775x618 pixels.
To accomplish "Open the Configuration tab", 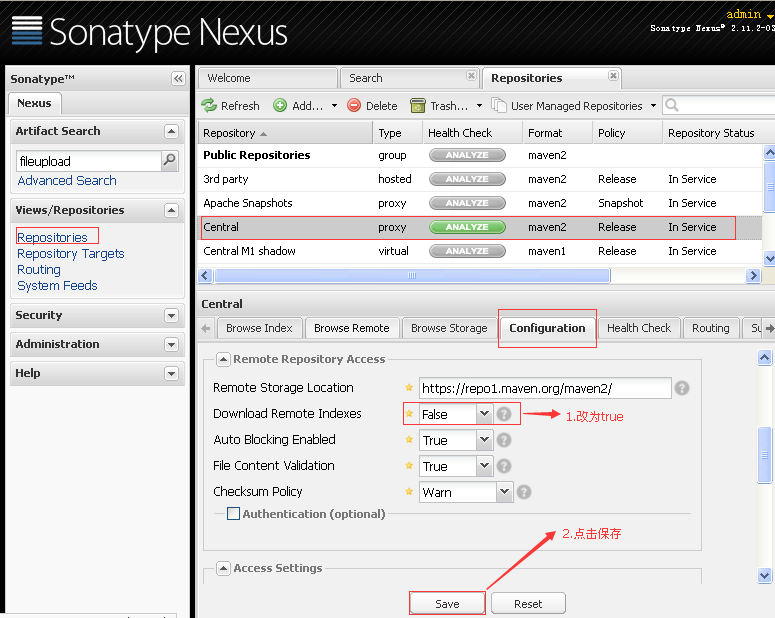I will (547, 328).
